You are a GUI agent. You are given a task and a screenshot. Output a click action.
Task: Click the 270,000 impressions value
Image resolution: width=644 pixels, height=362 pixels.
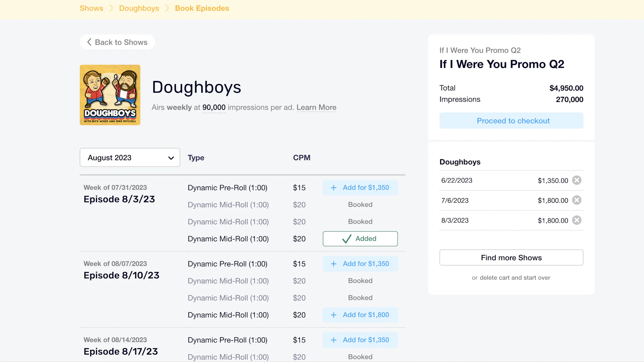[x=570, y=99]
